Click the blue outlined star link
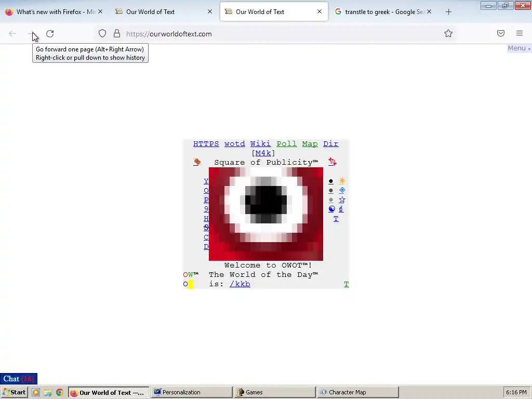The image size is (532, 399). (342, 200)
